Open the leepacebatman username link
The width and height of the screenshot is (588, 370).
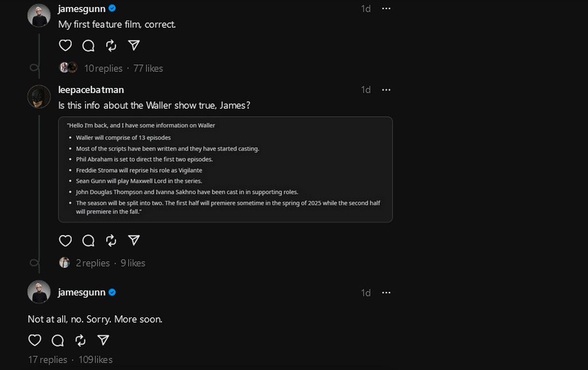click(x=91, y=90)
